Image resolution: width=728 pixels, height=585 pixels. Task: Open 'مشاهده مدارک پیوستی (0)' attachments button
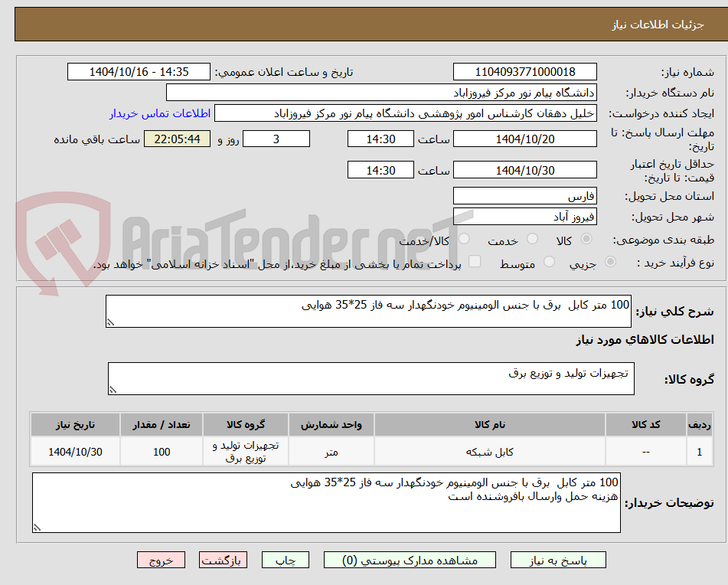pyautogui.click(x=410, y=560)
